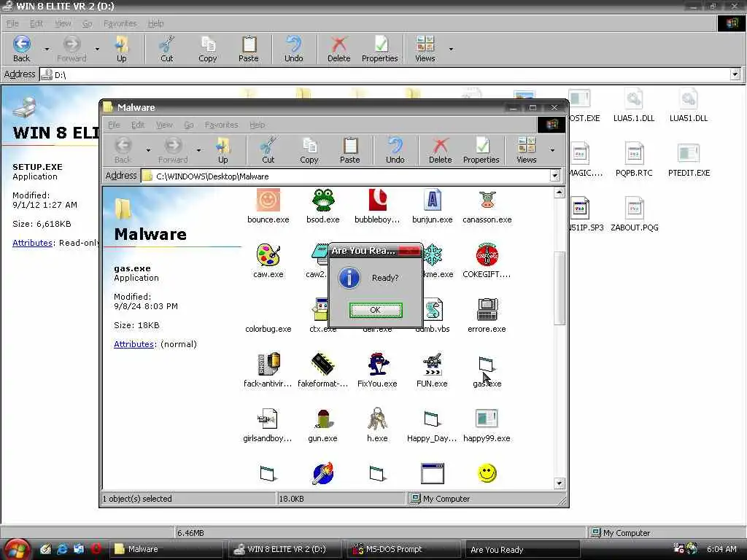The width and height of the screenshot is (747, 560).
Task: Open Favorites menu in D: drive window
Action: [x=120, y=23]
